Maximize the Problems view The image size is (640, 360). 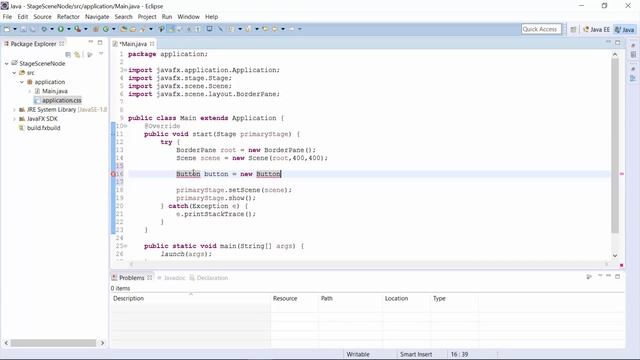618,276
